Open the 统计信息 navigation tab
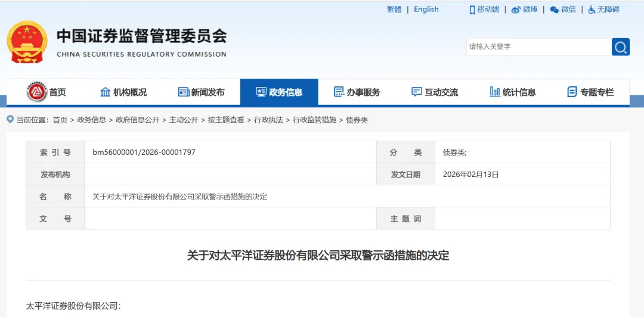644x317 pixels. click(x=513, y=92)
